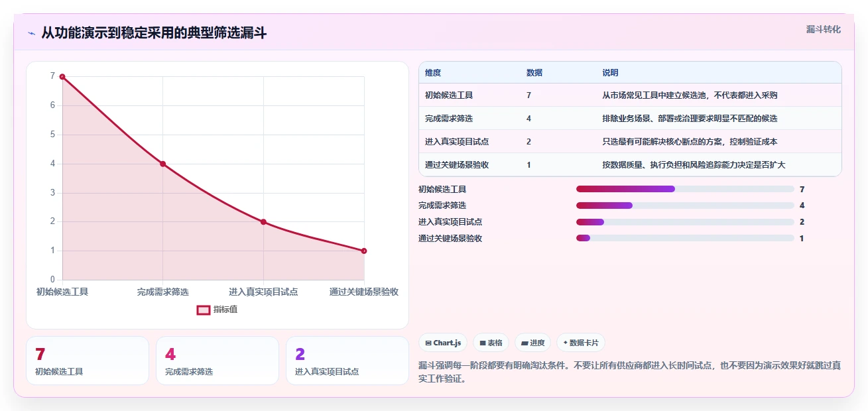Select the 数据卡片 chip
The image size is (868, 411).
(580, 343)
